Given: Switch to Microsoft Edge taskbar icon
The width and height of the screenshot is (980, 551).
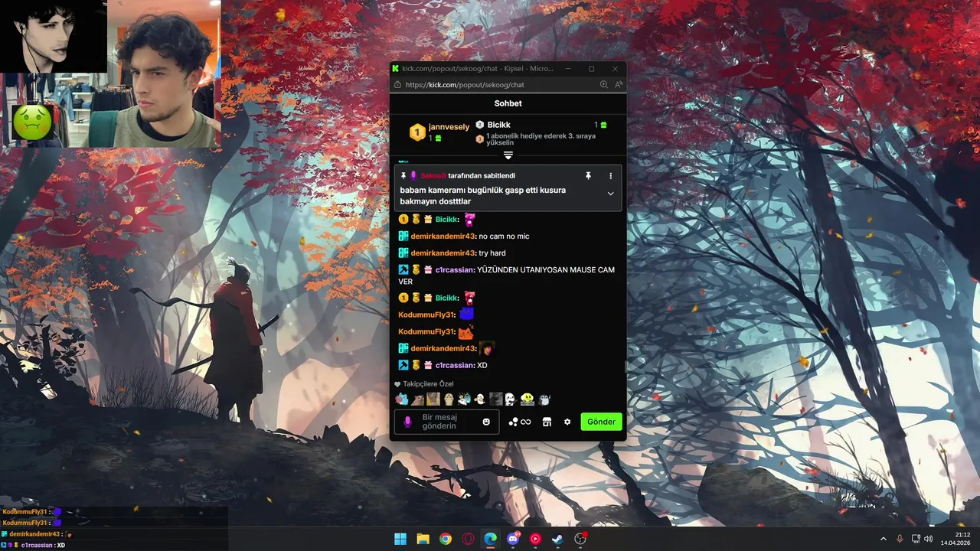Looking at the screenshot, I should click(490, 539).
